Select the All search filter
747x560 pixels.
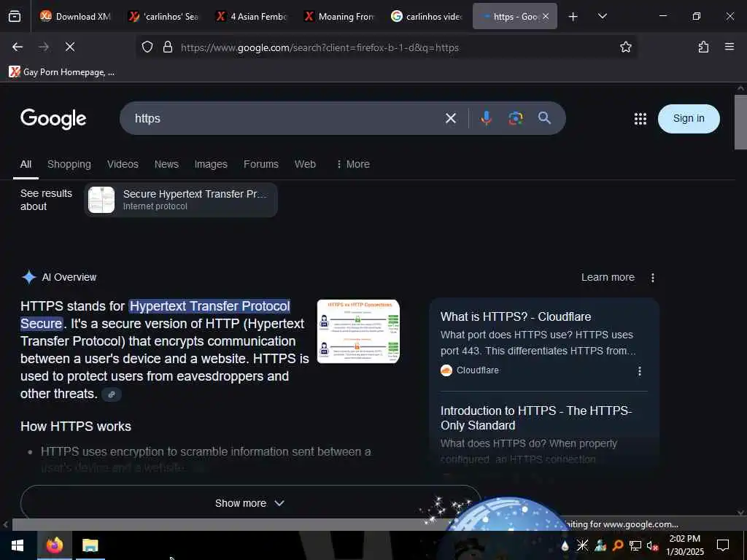click(x=26, y=164)
